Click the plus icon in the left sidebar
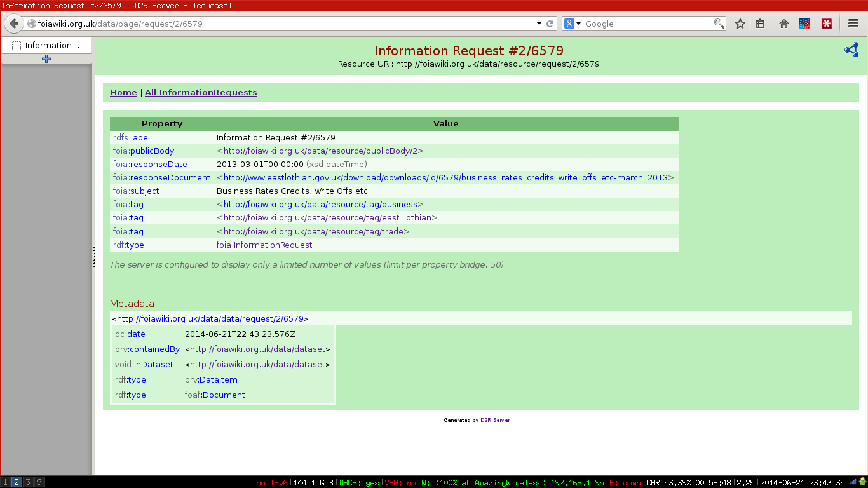 (x=46, y=58)
